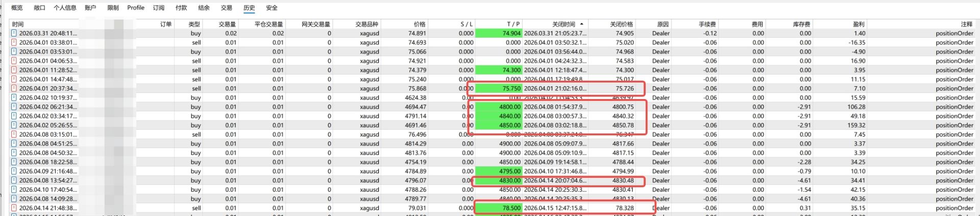This screenshot has height=216, width=980.
Task: Click the close price 75.726
Action: click(x=625, y=88)
